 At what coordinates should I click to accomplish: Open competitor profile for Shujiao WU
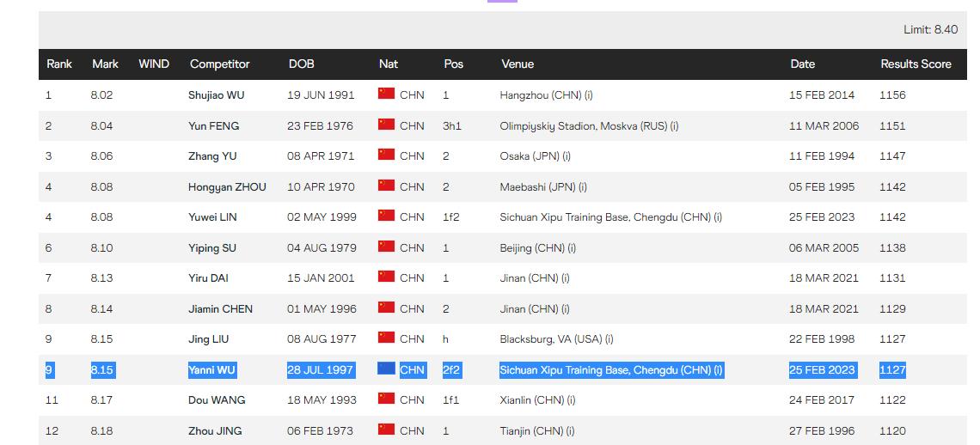click(x=217, y=95)
